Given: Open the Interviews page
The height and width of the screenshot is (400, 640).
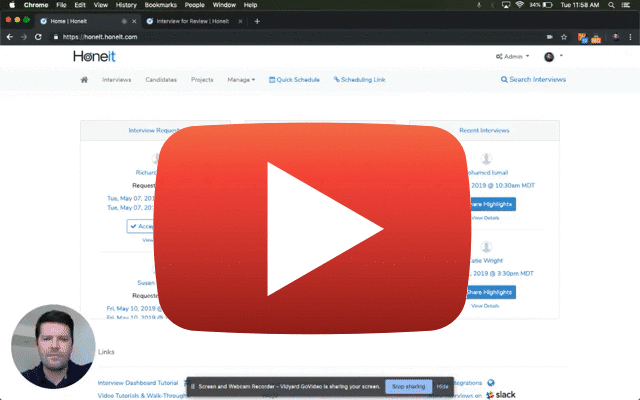Looking at the screenshot, I should [116, 80].
